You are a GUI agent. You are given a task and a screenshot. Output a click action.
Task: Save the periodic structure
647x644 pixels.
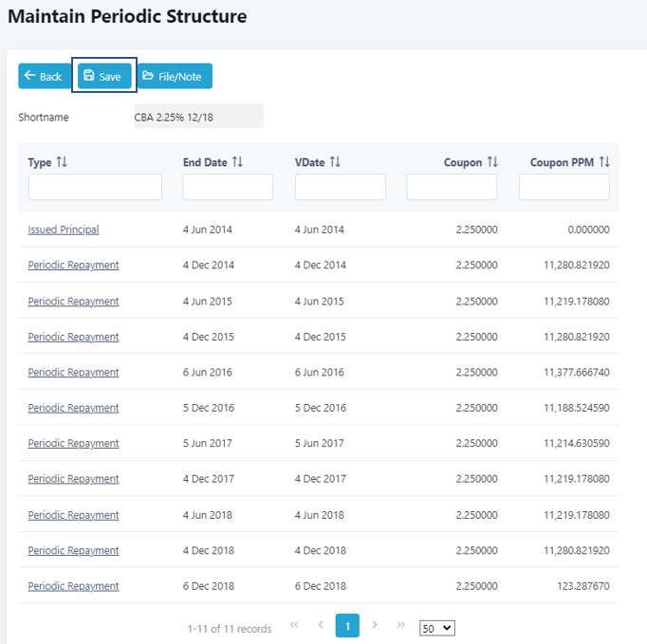(x=102, y=77)
